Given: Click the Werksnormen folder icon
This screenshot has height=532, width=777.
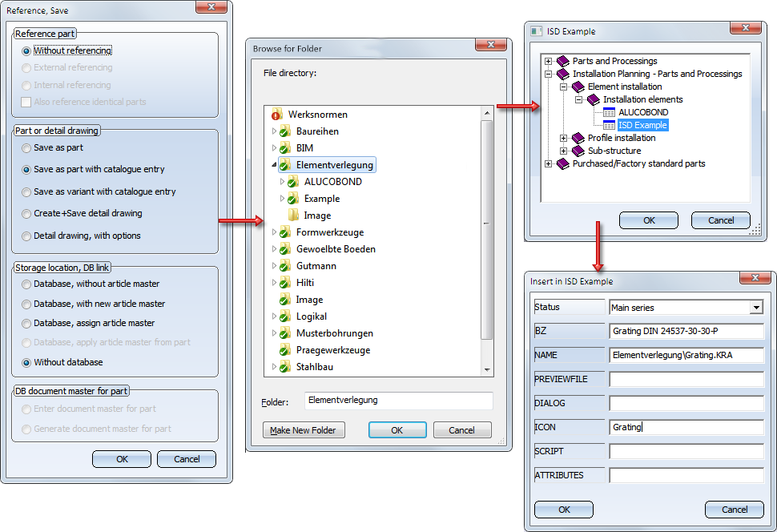Looking at the screenshot, I should coord(277,115).
